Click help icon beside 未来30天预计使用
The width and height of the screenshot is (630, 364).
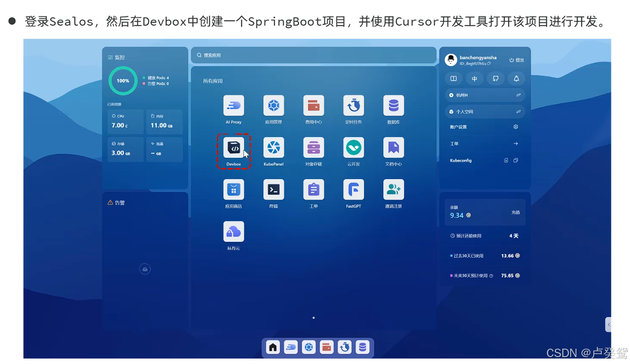491,276
